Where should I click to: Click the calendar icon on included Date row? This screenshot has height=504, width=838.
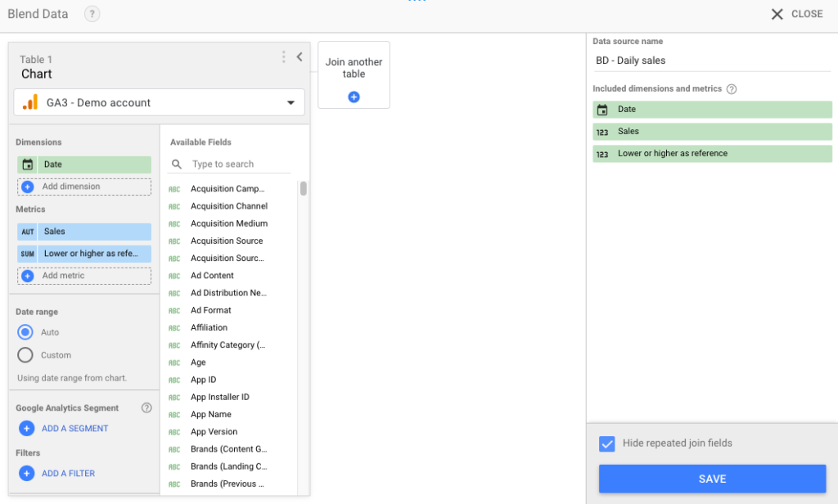tap(602, 110)
